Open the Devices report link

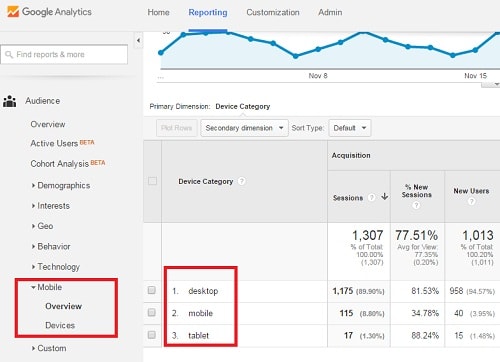click(60, 325)
